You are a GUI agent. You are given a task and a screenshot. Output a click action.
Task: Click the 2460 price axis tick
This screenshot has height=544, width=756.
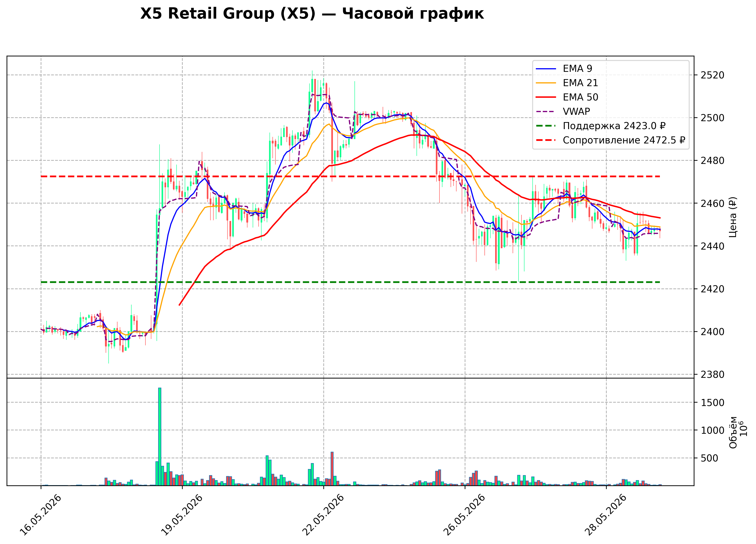point(713,203)
